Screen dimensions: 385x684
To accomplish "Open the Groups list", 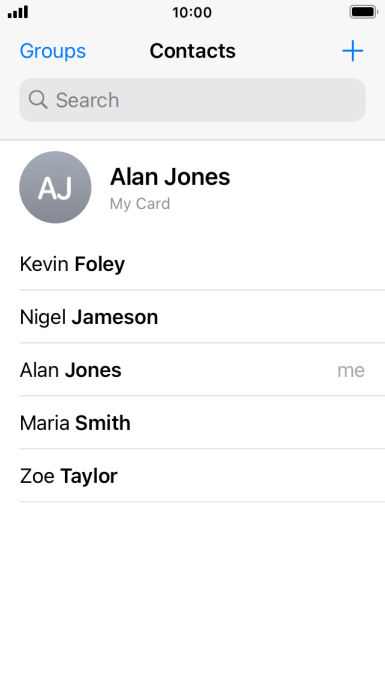I will [x=53, y=51].
